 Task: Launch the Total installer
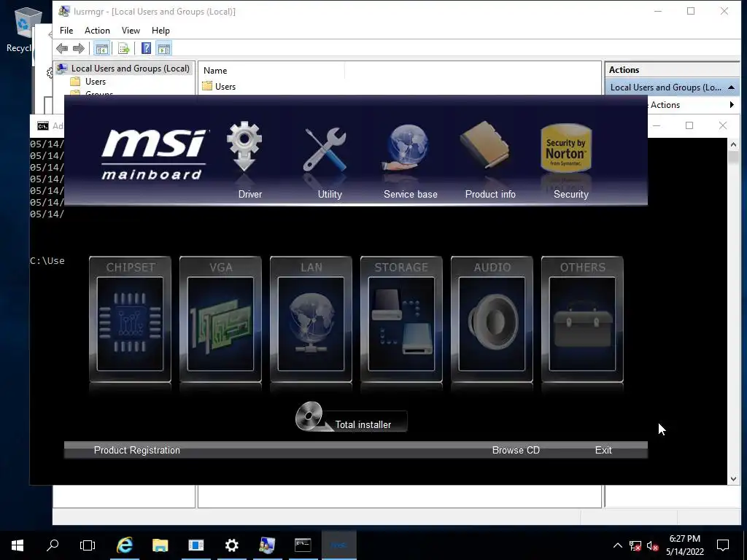[351, 418]
